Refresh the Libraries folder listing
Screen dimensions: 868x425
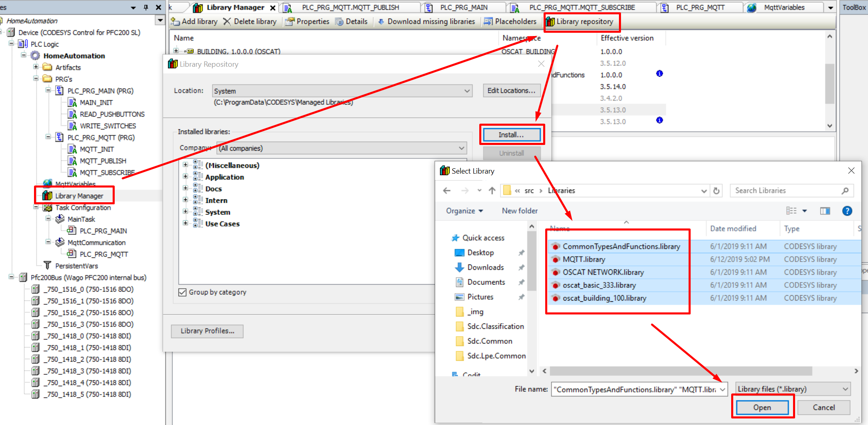tap(716, 190)
